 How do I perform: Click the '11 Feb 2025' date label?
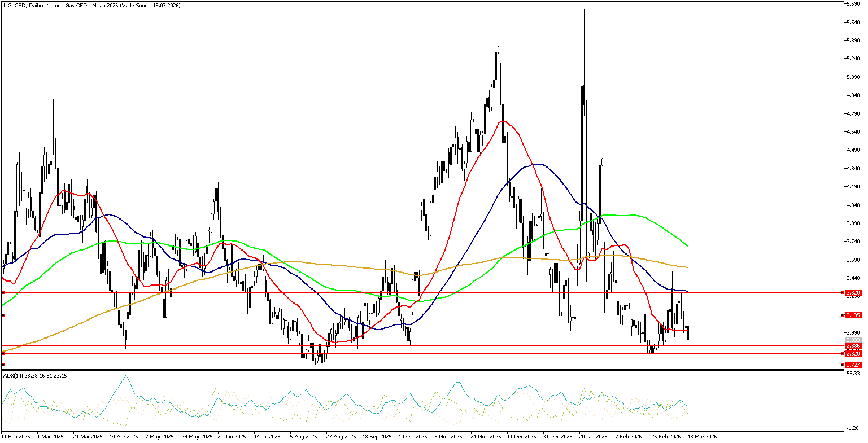pos(15,437)
